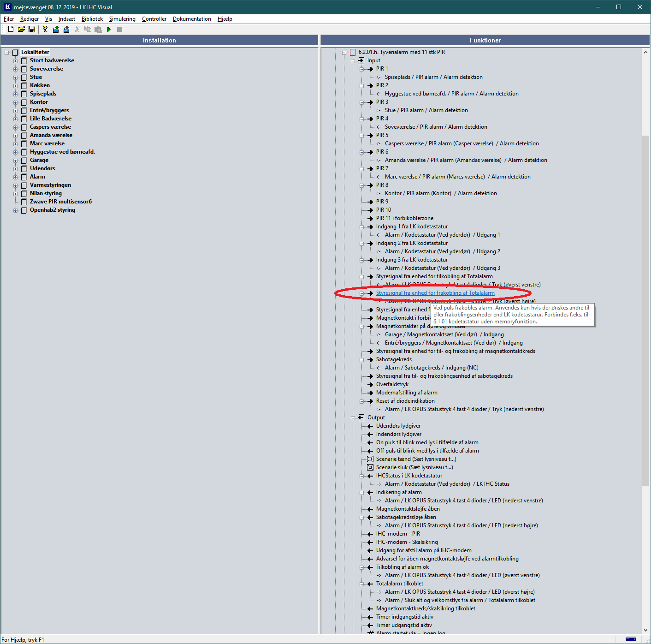Click the download icon with green down arrow

click(x=66, y=29)
